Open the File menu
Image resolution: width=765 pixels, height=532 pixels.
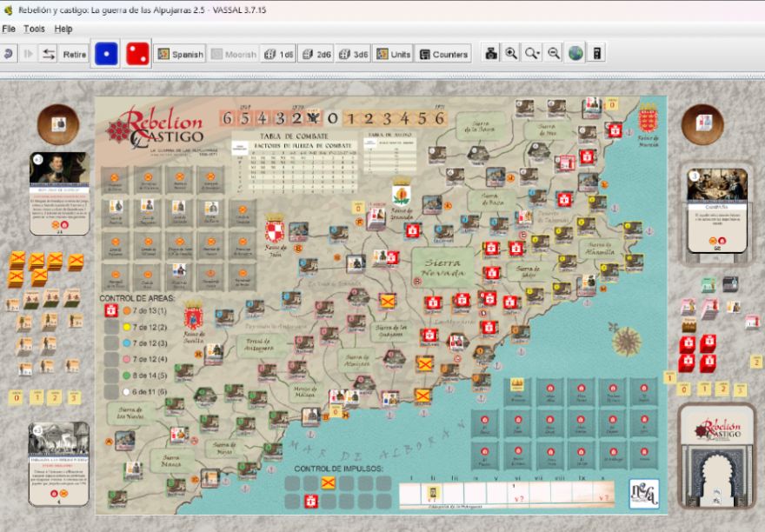click(9, 29)
